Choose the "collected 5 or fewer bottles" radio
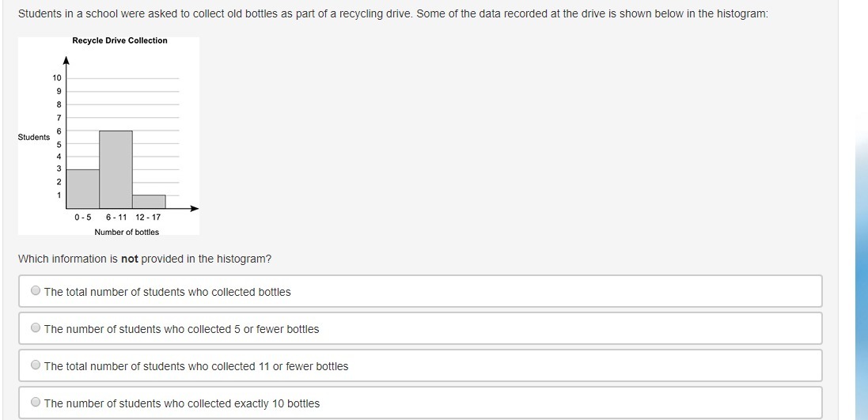This screenshot has height=420, width=868. [x=36, y=328]
